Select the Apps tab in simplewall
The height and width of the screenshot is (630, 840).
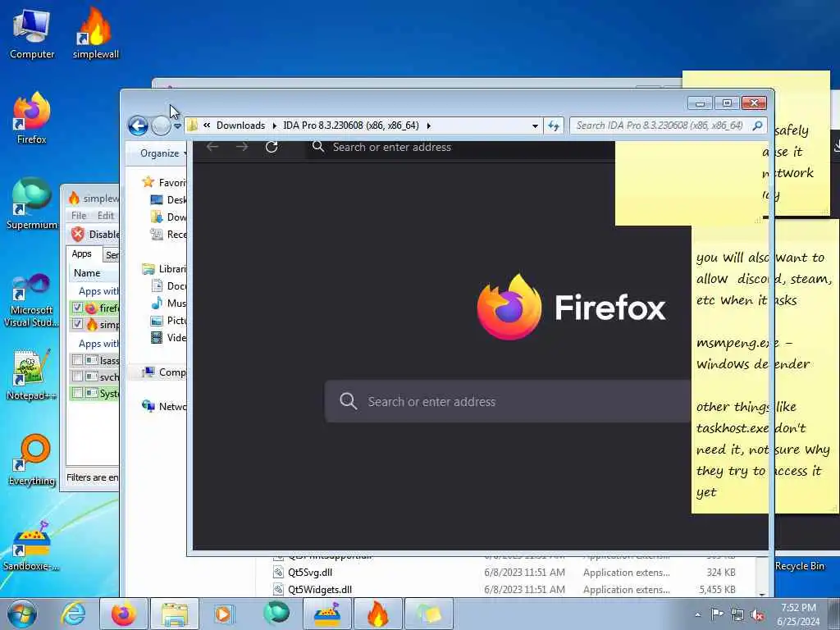tap(82, 254)
